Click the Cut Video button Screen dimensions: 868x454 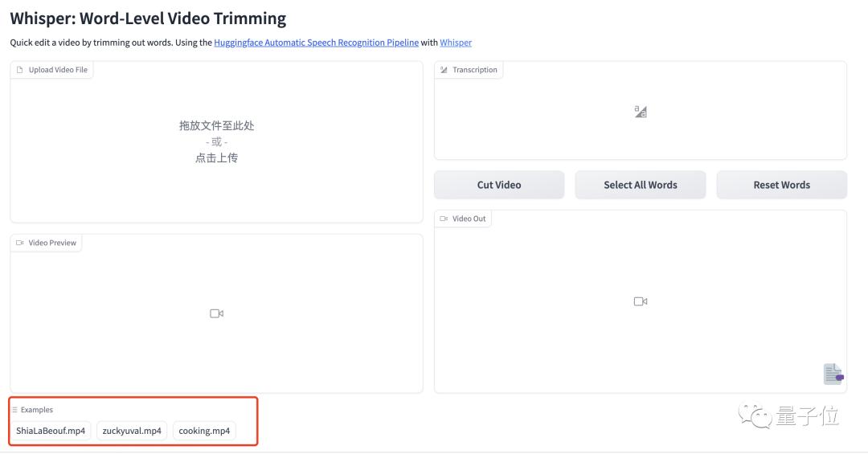pyautogui.click(x=499, y=185)
